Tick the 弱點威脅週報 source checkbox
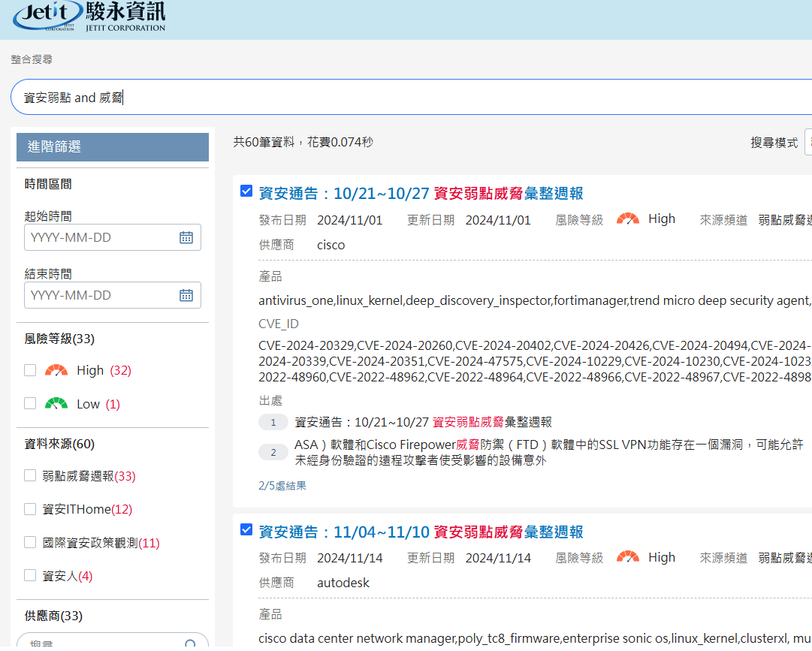 30,476
